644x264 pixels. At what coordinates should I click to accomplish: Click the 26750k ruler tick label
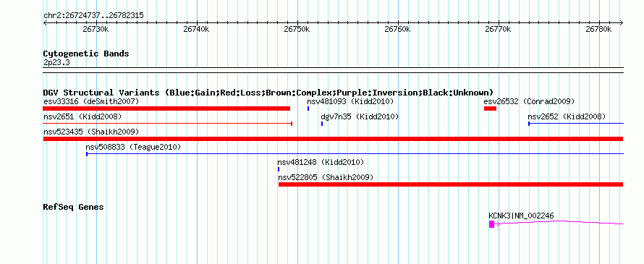pos(297,29)
